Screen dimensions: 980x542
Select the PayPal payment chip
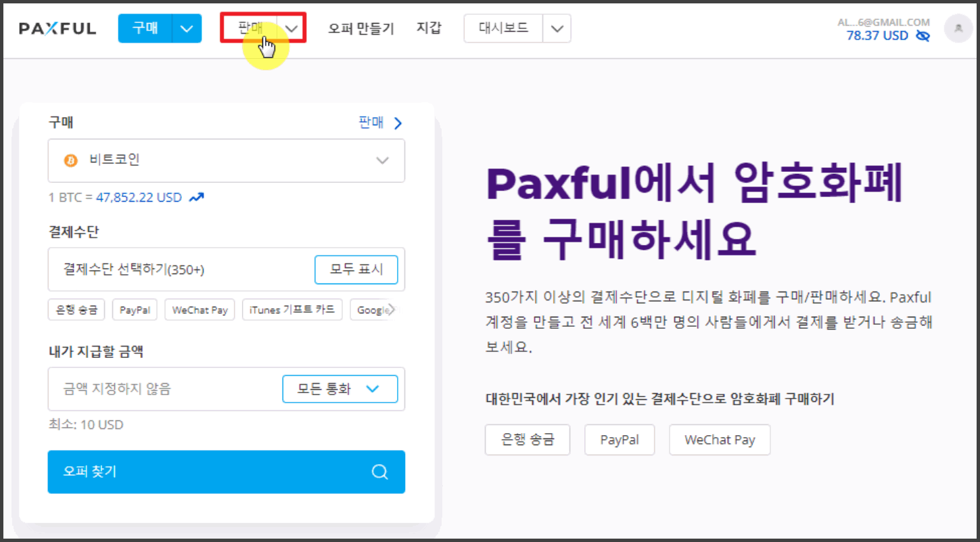tap(134, 309)
